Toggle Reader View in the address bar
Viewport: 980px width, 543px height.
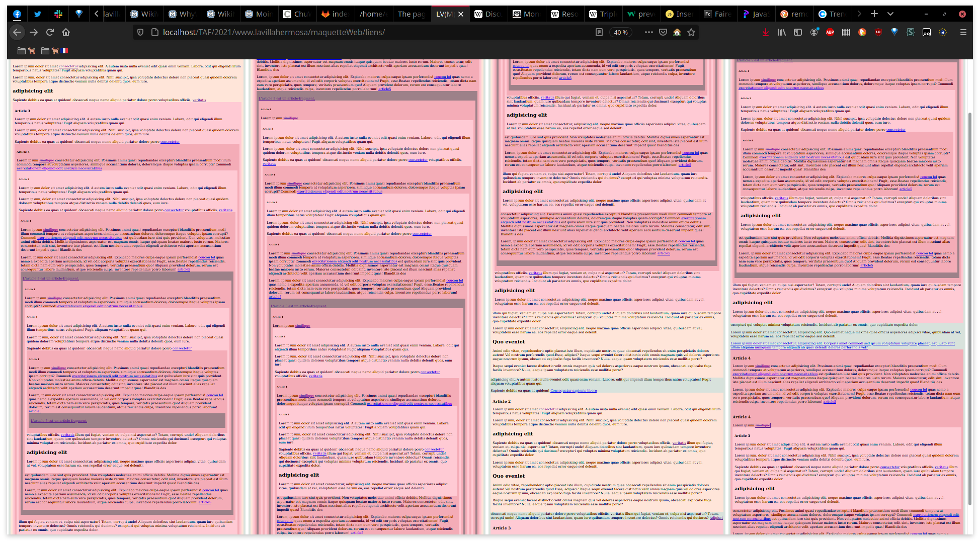pos(599,32)
